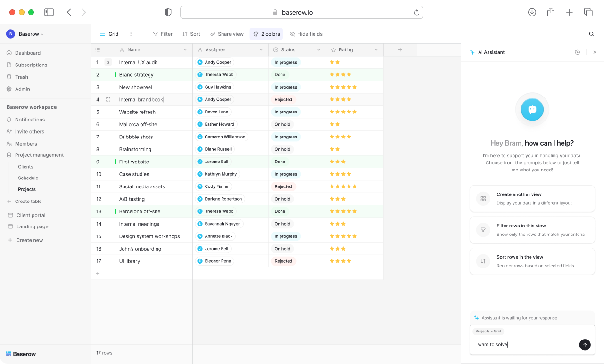Toggle the Hide fields option
The image size is (604, 364).
pos(306,34)
